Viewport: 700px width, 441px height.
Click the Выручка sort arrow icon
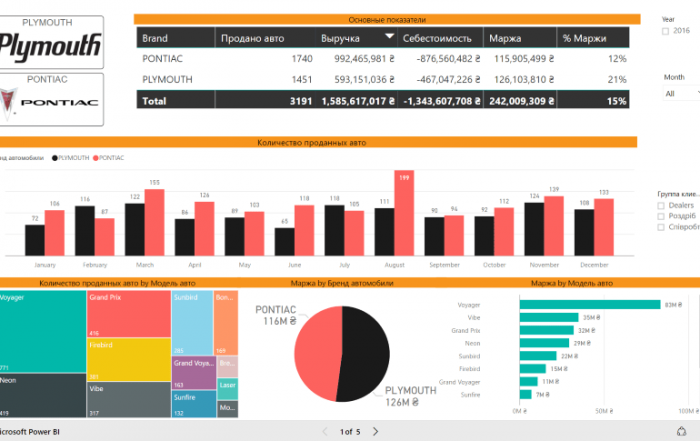tap(389, 36)
